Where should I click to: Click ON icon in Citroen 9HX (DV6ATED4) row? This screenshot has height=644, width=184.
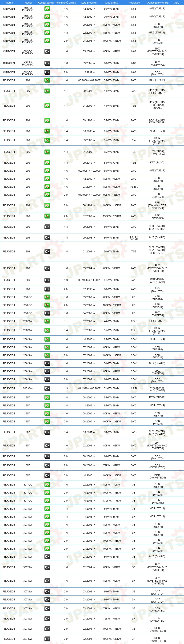pyautogui.click(x=47, y=63)
